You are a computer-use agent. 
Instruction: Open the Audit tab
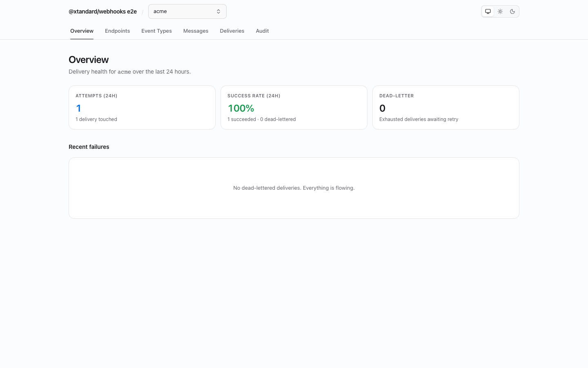(262, 31)
